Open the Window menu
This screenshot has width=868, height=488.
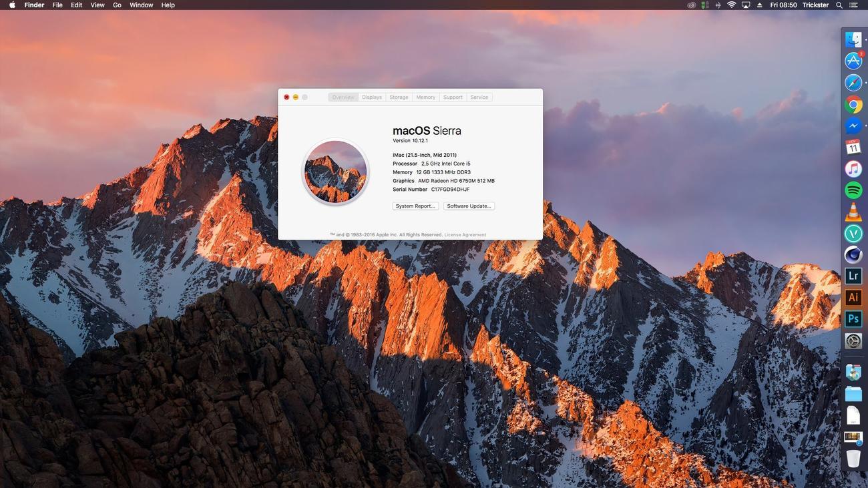pos(141,5)
